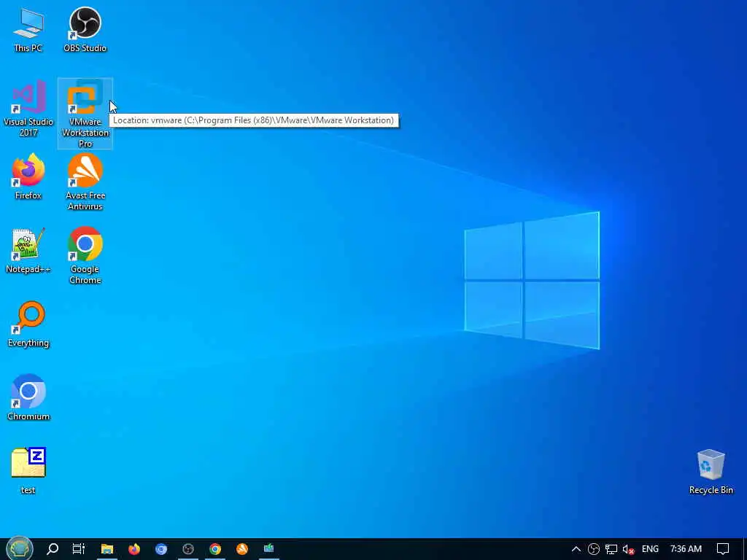This screenshot has height=560, width=747.
Task: Open Task View from taskbar
Action: tap(79, 549)
